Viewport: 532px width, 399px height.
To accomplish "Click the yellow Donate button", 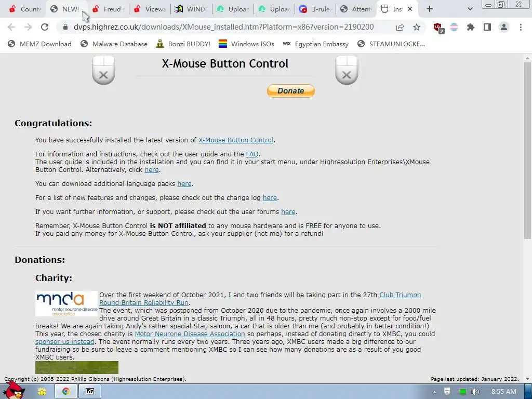I will point(291,90).
